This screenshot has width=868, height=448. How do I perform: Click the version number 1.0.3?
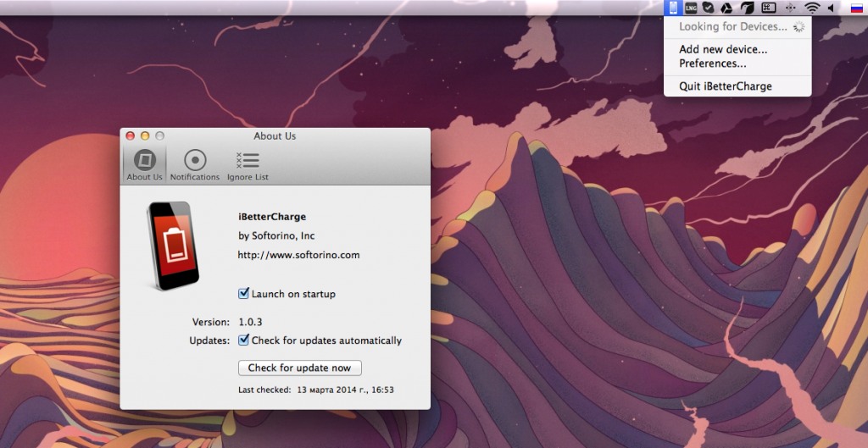[x=250, y=321]
